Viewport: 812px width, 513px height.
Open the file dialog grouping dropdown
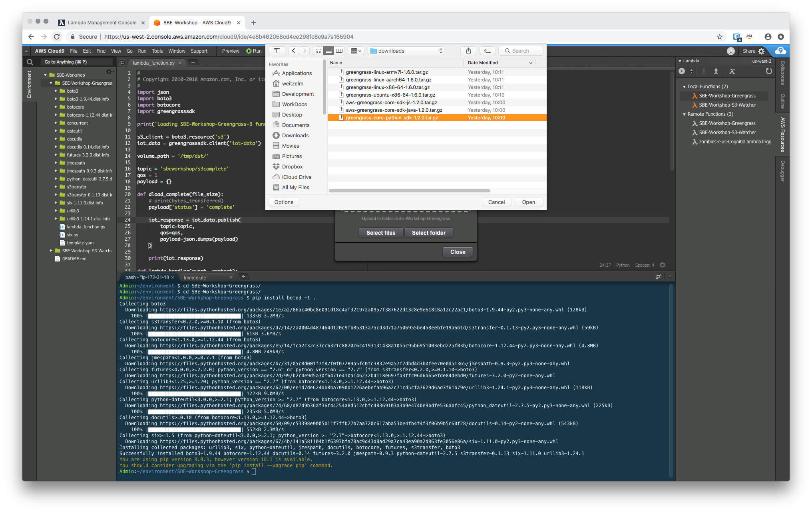tap(356, 51)
